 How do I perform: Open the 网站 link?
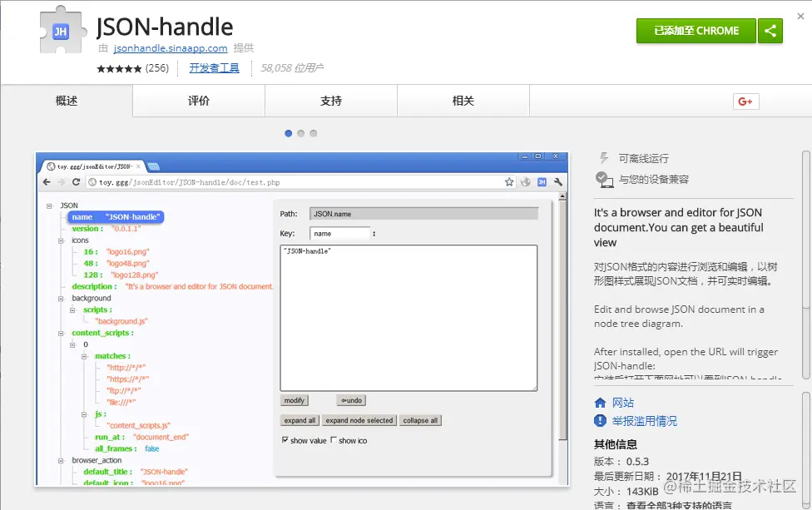pyautogui.click(x=623, y=403)
